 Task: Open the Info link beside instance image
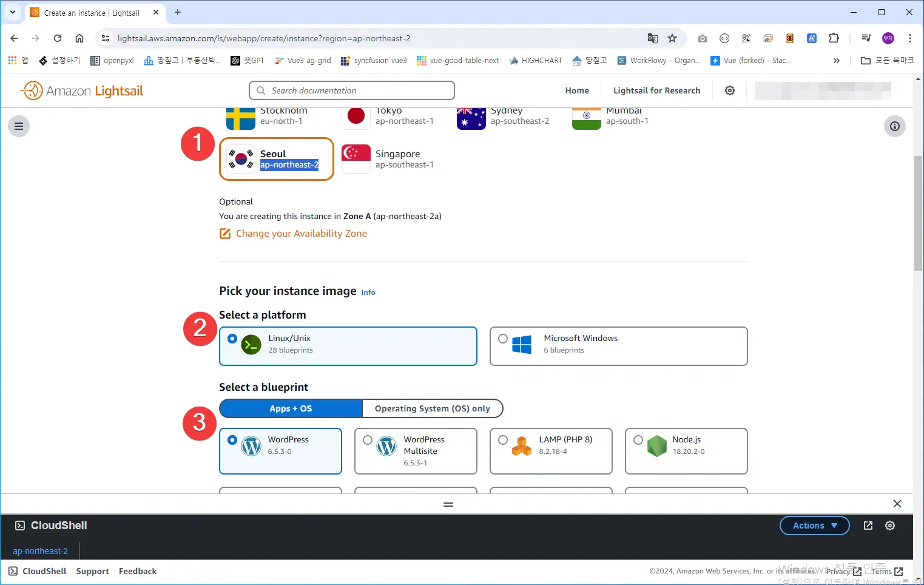pos(368,292)
